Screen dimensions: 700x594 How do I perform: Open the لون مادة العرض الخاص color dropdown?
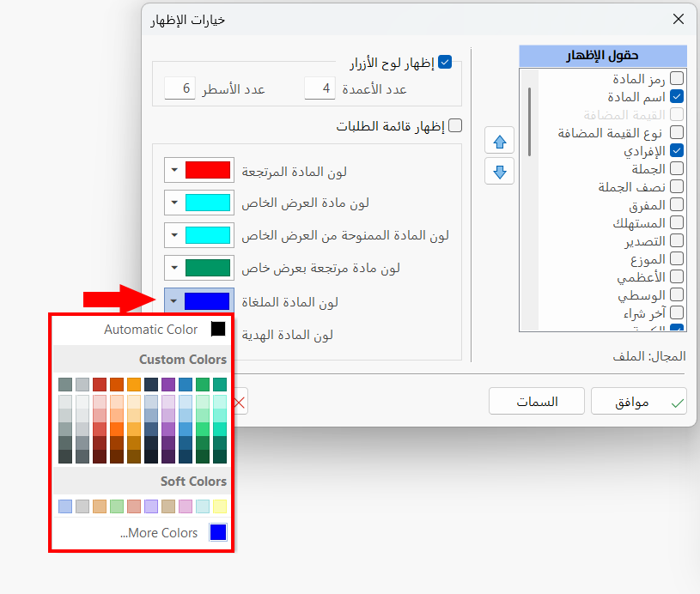[176, 203]
